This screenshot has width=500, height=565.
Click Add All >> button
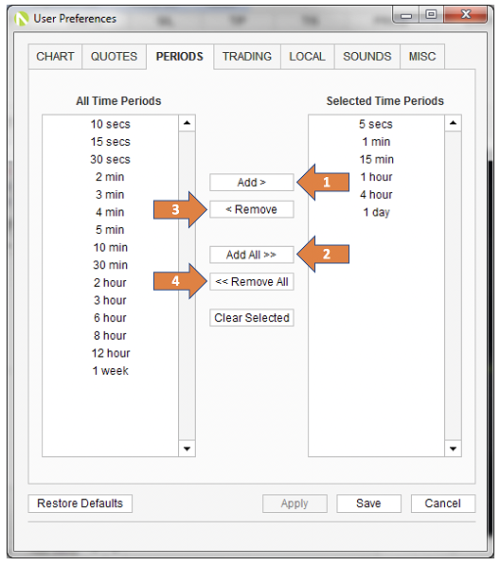point(251,255)
